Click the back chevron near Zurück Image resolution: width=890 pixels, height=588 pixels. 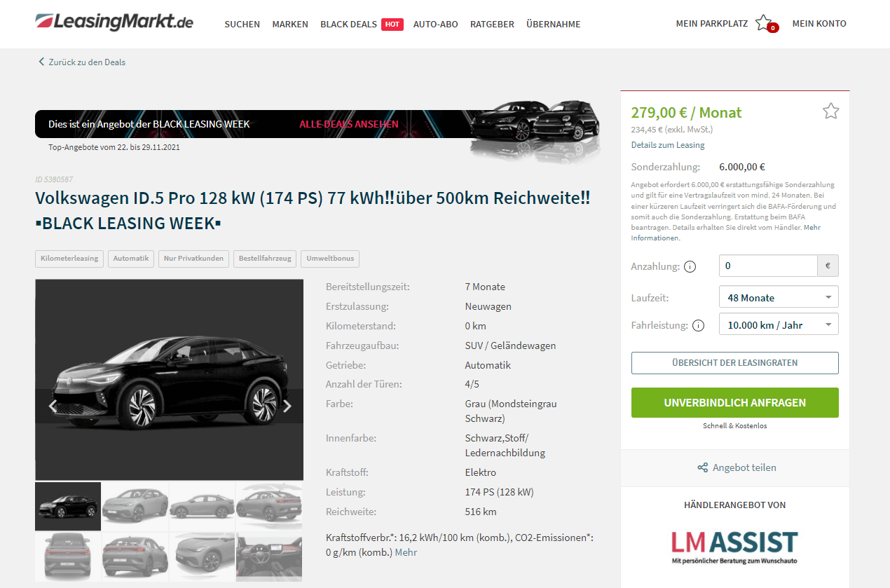point(41,62)
